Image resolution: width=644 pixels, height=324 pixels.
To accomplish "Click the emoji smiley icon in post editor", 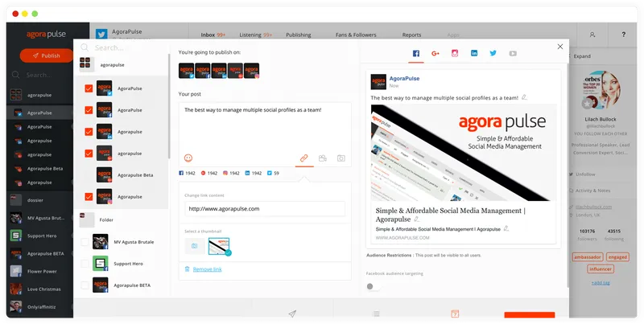I will (188, 158).
